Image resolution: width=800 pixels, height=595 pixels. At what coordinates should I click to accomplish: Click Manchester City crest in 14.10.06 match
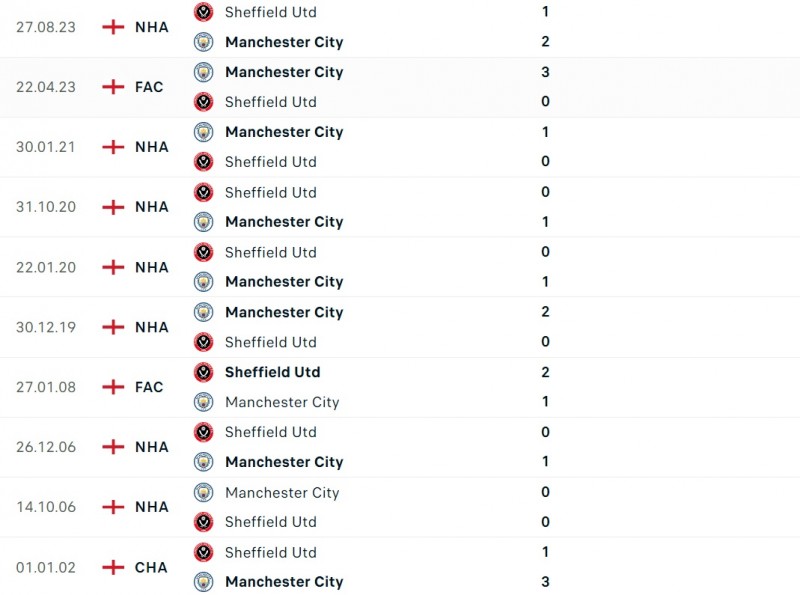point(204,492)
